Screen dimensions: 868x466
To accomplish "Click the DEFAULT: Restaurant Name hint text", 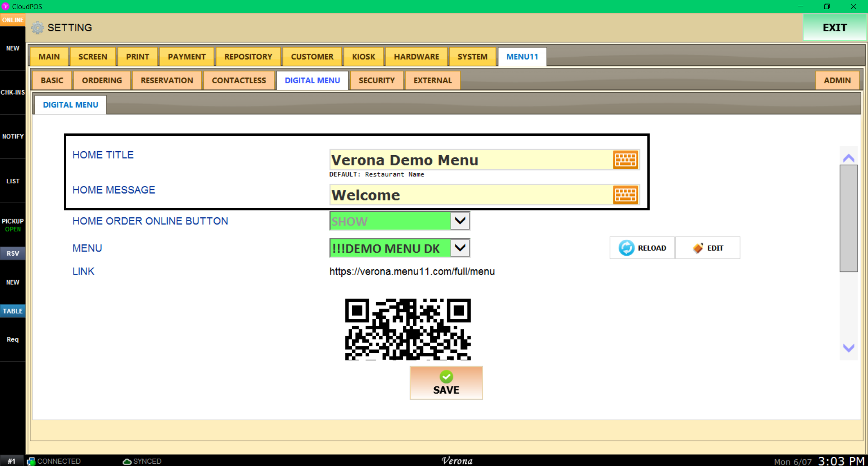I will coord(377,175).
